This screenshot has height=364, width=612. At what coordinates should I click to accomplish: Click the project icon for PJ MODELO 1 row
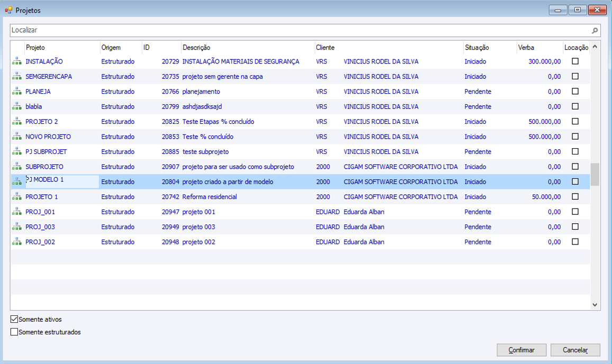click(17, 181)
